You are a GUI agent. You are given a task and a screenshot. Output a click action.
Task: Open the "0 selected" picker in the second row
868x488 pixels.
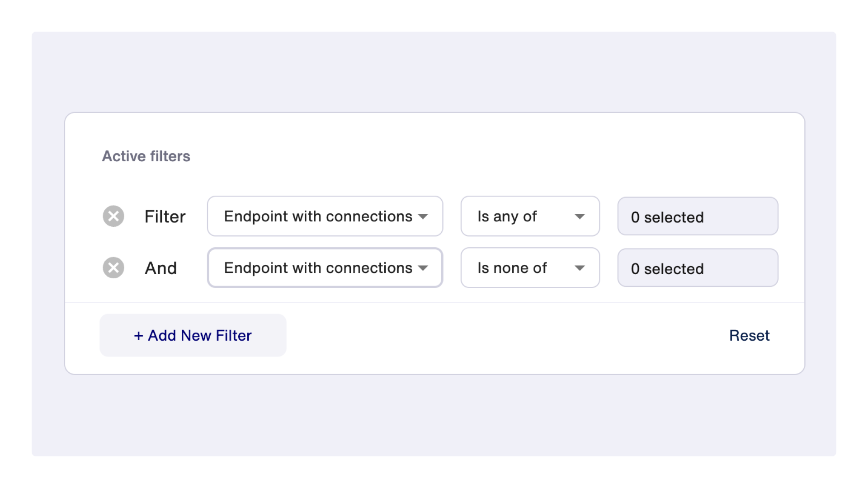[698, 267]
